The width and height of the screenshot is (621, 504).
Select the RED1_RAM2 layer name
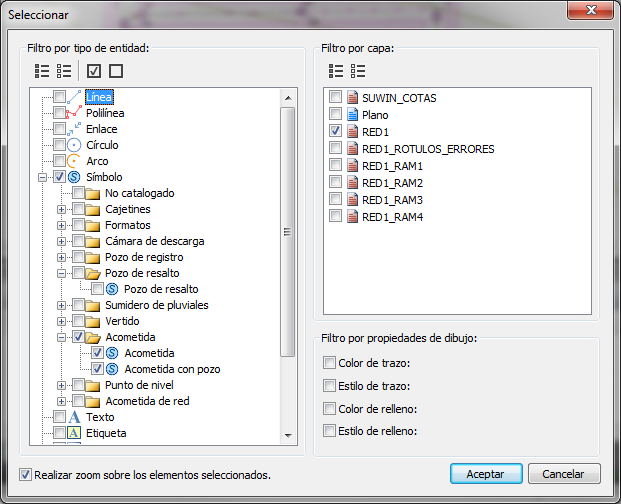tap(392, 183)
